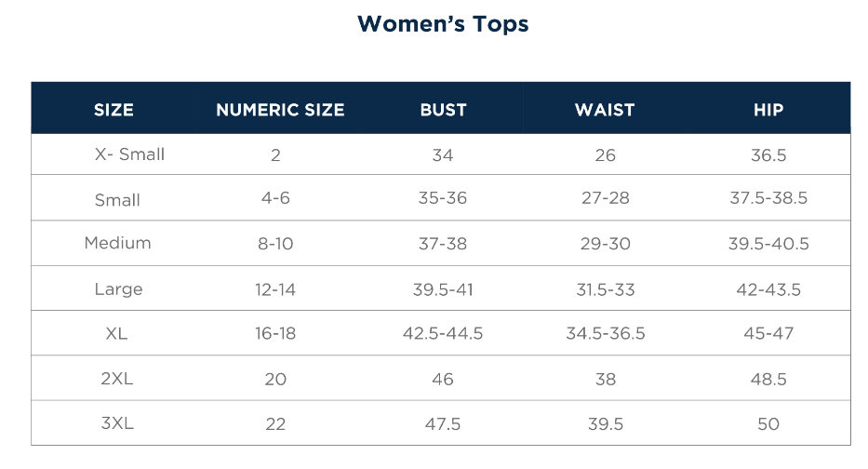This screenshot has height=469, width=868.
Task: Click the waist 39.5 cell
Action: click(x=605, y=424)
